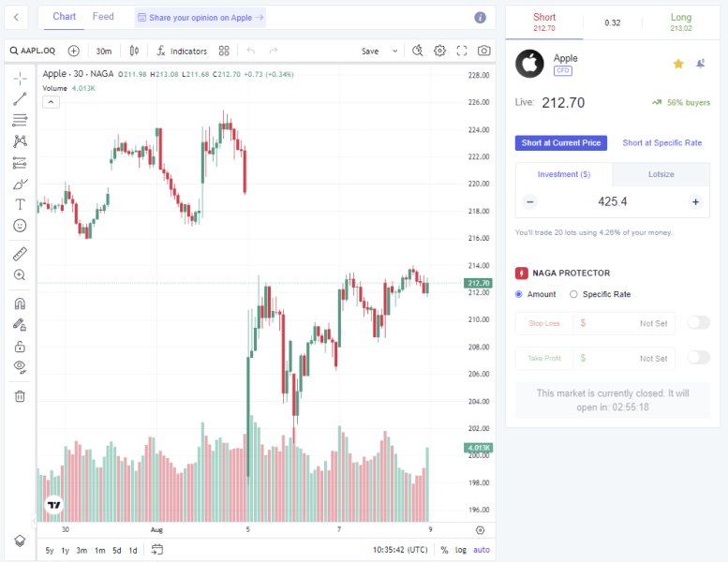Image resolution: width=728 pixels, height=562 pixels.
Task: Increase investment with the plus stepper
Action: 695,201
